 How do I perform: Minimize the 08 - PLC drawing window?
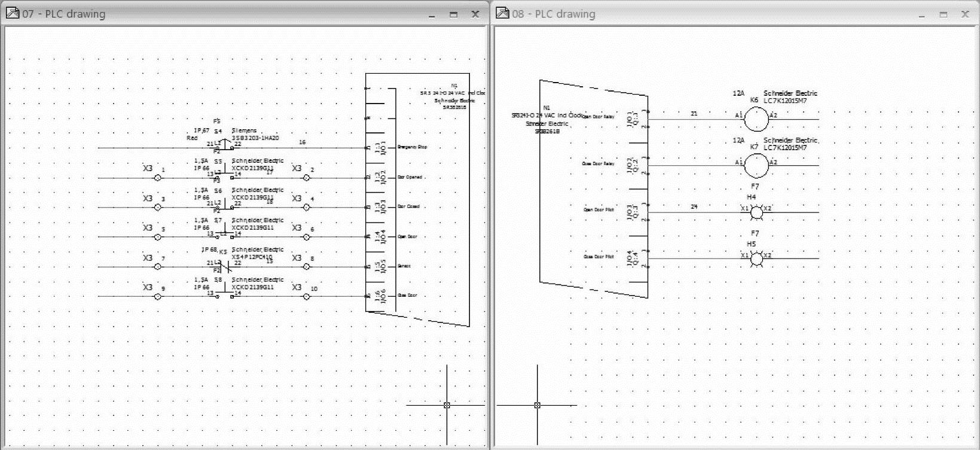(x=921, y=14)
